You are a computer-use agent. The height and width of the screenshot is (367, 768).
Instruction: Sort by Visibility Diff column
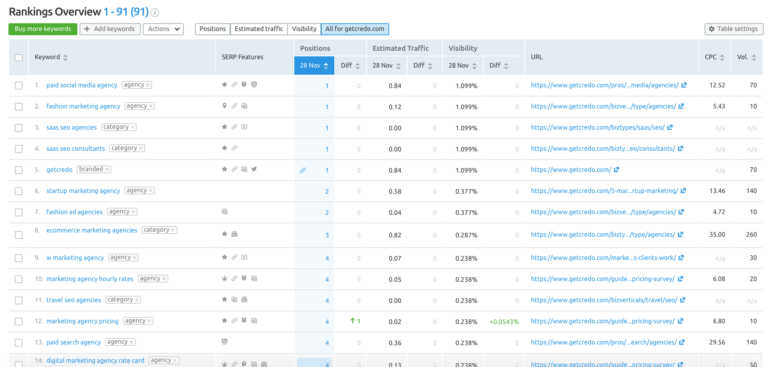point(504,66)
